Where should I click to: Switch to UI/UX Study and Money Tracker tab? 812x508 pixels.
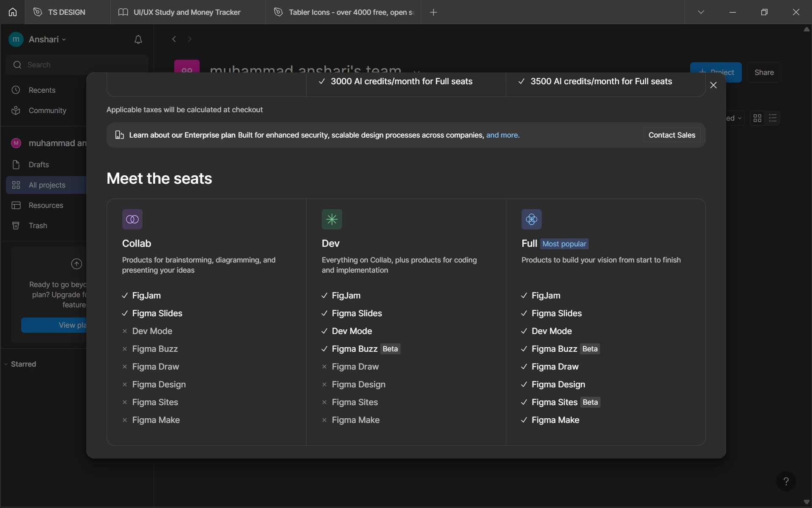click(187, 12)
